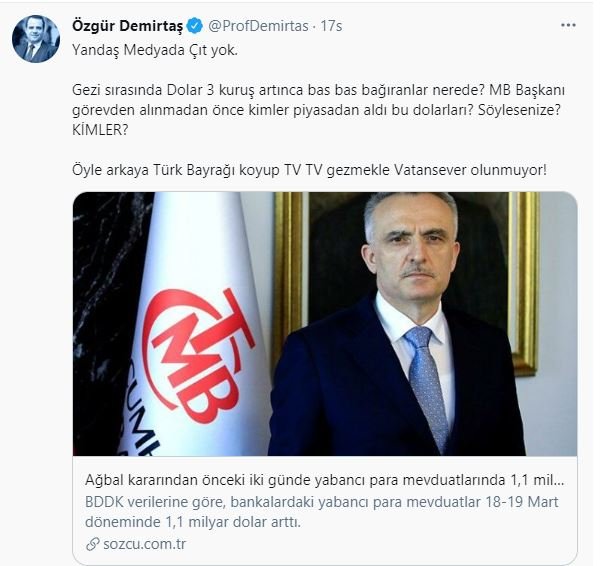The width and height of the screenshot is (600, 566).
Task: Open the article headline starting with Ağbal kararından
Action: [x=324, y=480]
